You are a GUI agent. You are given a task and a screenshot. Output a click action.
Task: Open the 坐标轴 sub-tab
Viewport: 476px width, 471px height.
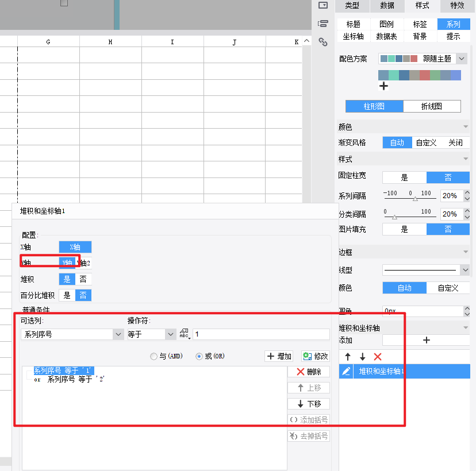(354, 36)
